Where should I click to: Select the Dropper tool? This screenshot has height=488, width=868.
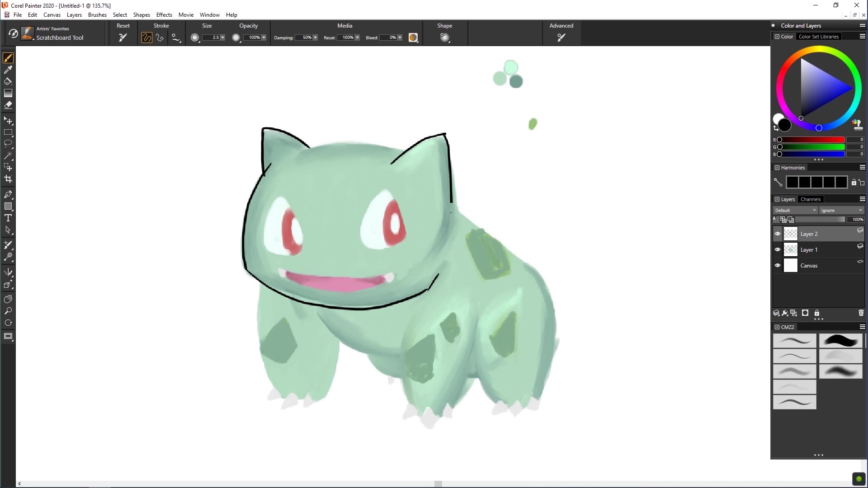coord(8,70)
